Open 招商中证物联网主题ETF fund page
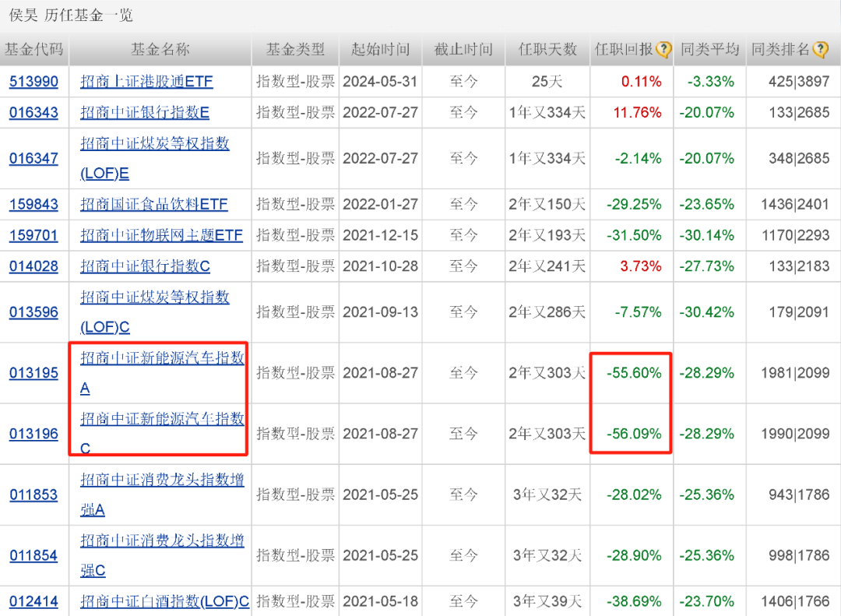This screenshot has width=841, height=616. [161, 235]
